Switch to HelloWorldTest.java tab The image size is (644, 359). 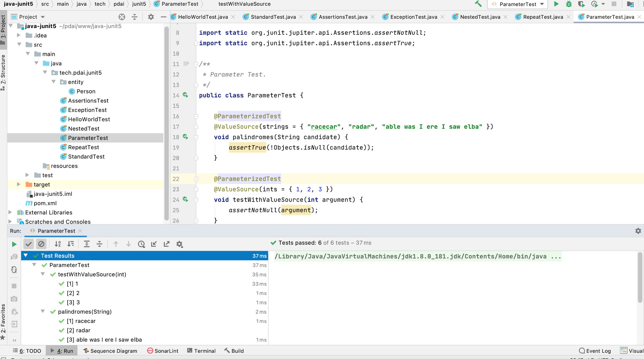(x=203, y=17)
